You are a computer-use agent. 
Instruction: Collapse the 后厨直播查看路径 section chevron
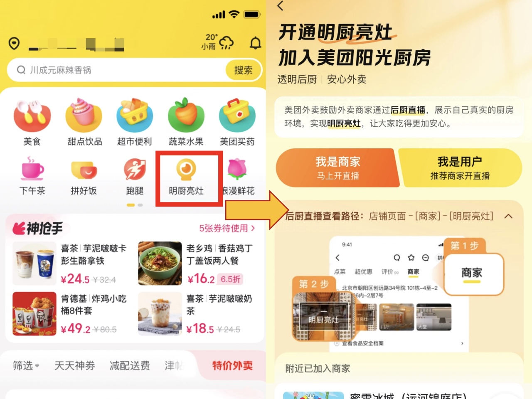508,216
